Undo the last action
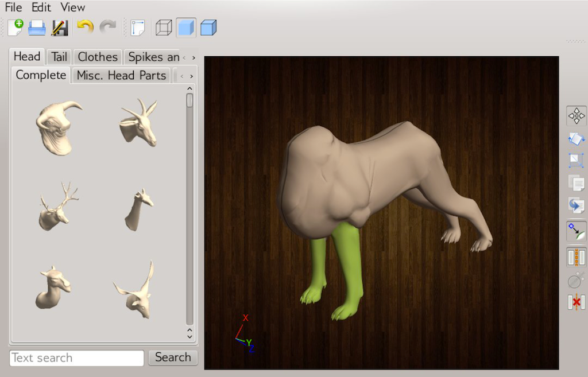 [85, 27]
